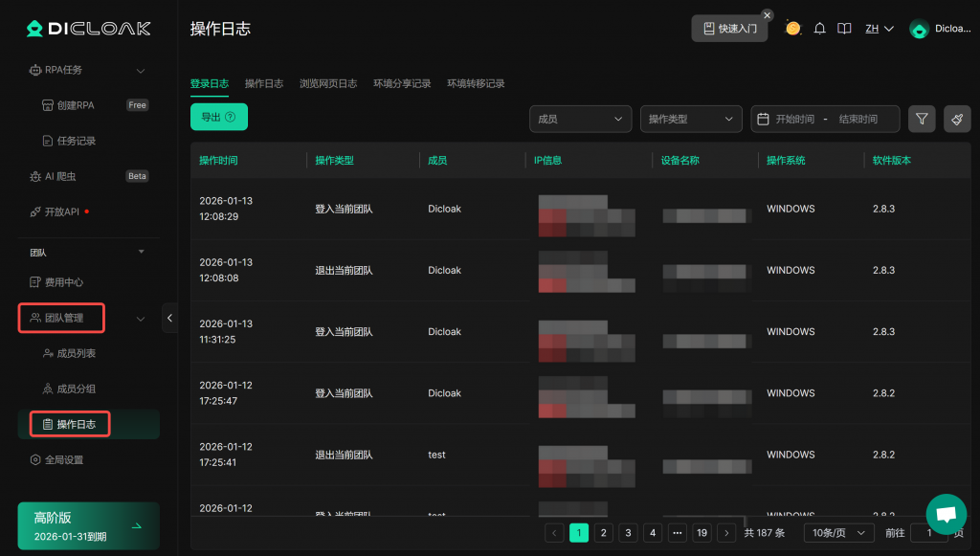Open the notifications bell icon

point(819,29)
